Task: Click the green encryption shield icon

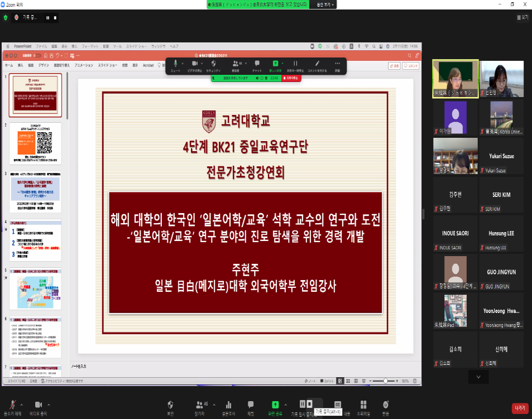Action: pyautogui.click(x=6, y=18)
